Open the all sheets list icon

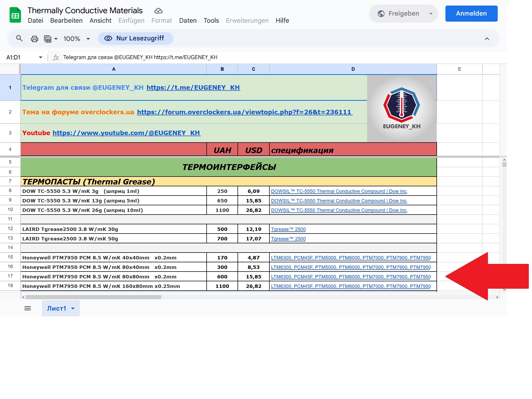coord(28,308)
